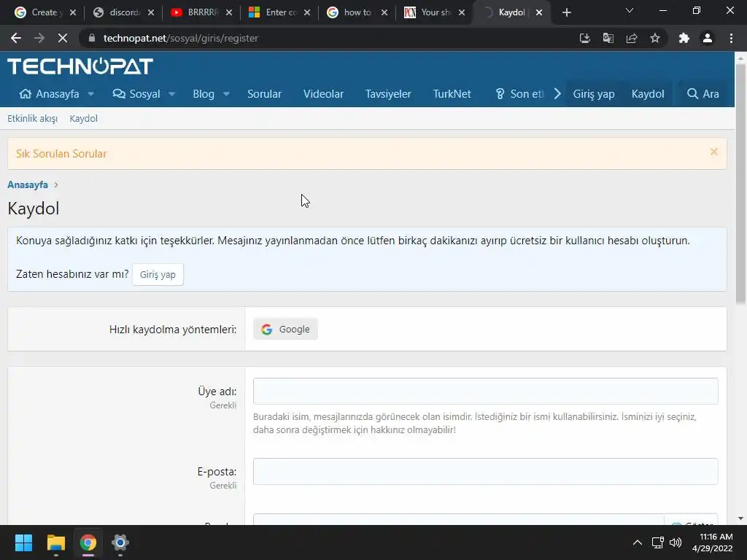Viewport: 747px width, 560px height.
Task: Open the Extensions puzzle icon
Action: [684, 38]
